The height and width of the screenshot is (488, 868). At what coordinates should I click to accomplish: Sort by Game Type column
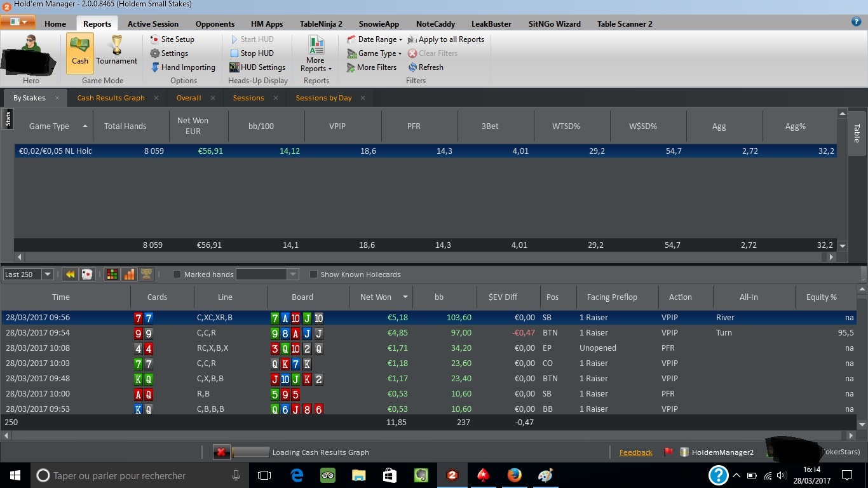pos(53,126)
